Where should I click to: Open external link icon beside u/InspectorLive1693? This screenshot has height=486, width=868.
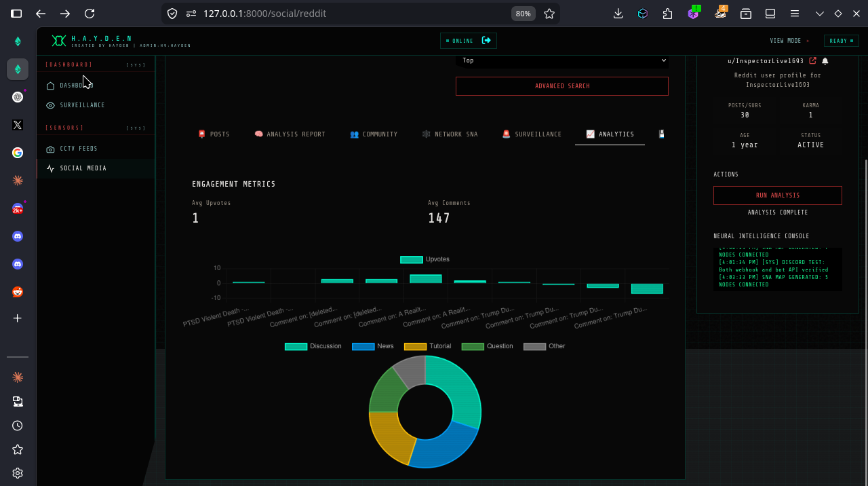coord(813,60)
